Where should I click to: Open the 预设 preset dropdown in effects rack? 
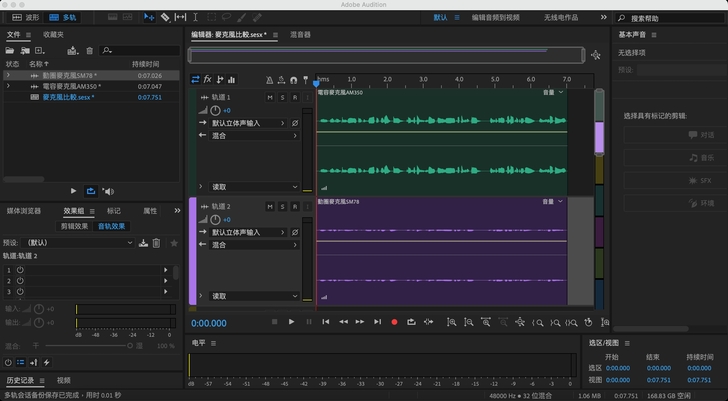(78, 242)
